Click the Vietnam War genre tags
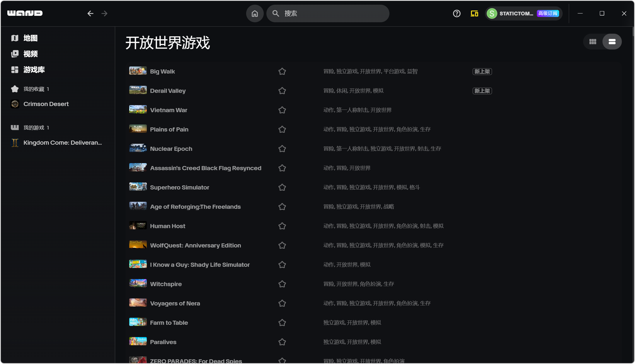Image resolution: width=635 pixels, height=364 pixels. 357,110
